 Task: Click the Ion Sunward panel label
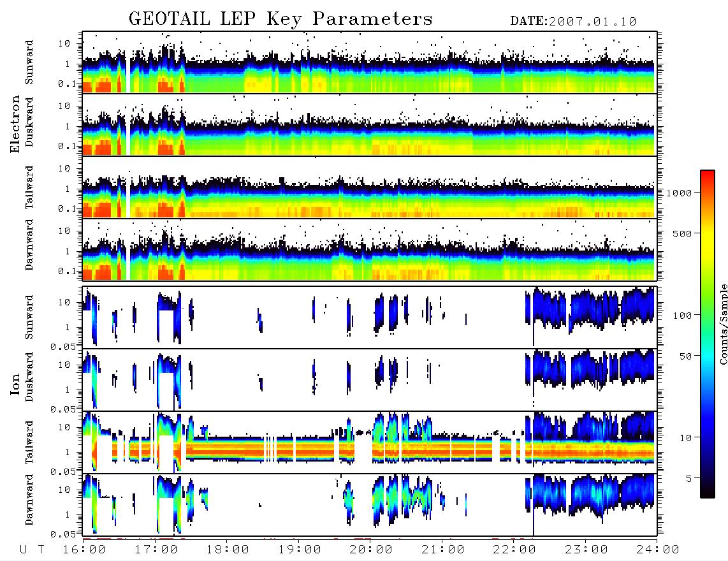[29, 317]
